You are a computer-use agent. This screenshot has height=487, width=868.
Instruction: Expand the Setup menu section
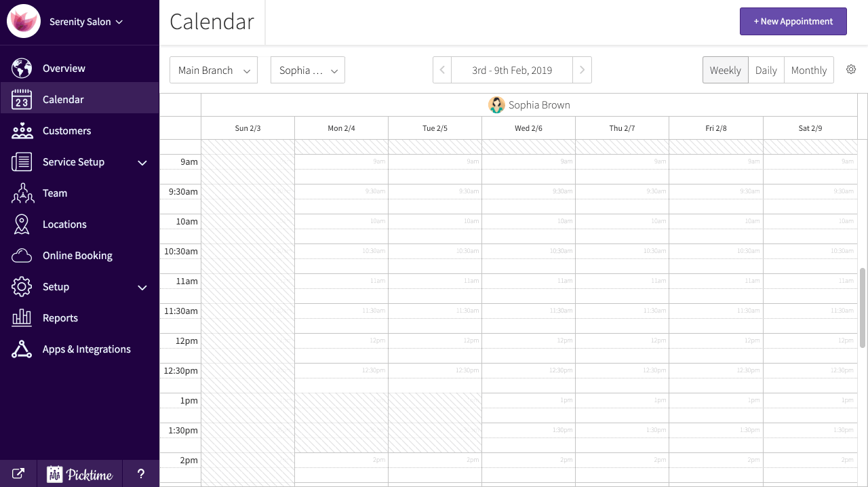[x=142, y=287]
